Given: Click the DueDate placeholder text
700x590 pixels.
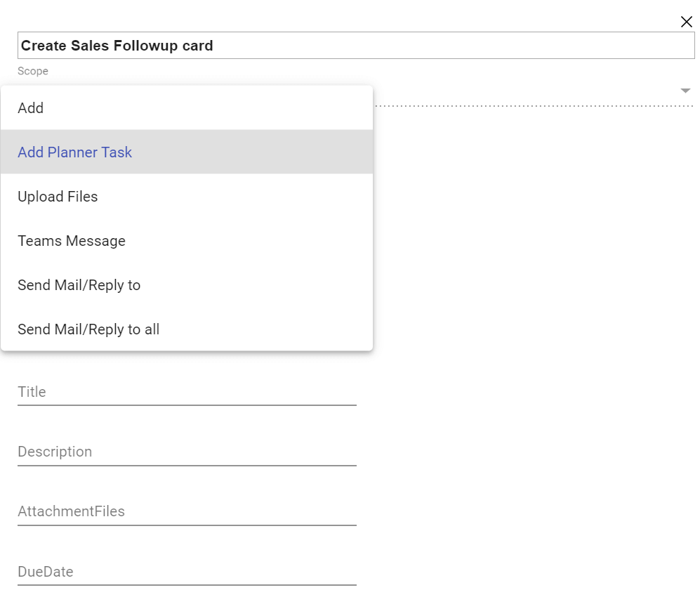Looking at the screenshot, I should point(46,572).
